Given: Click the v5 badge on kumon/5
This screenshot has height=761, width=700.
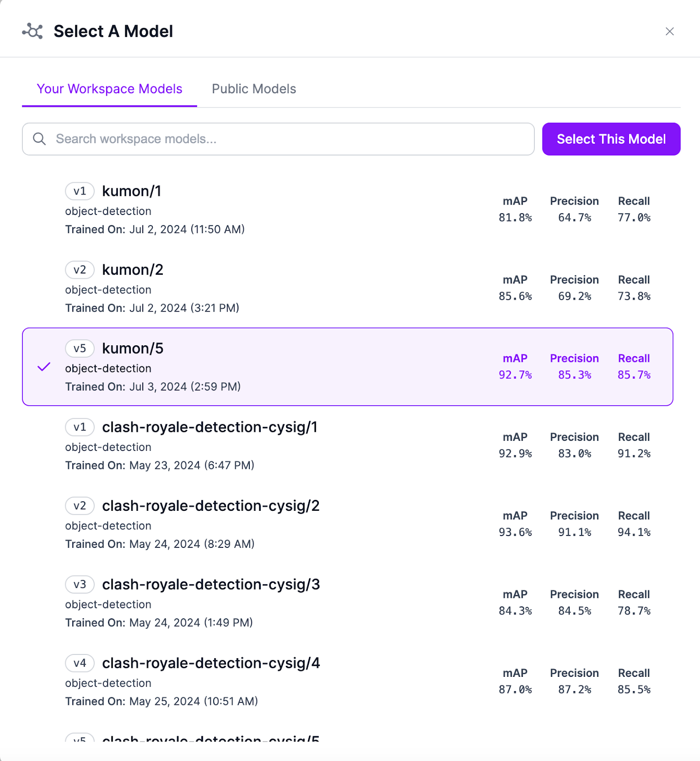Looking at the screenshot, I should (79, 348).
